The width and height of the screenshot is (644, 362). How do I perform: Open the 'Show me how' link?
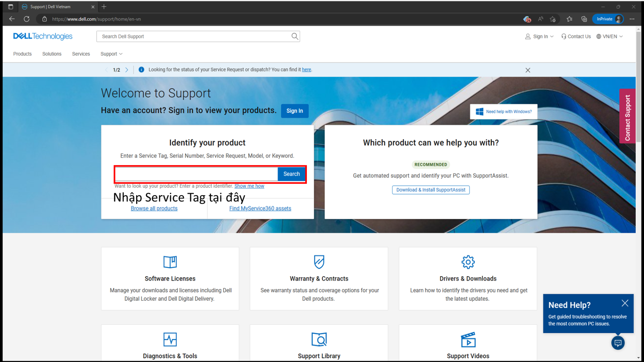(249, 186)
